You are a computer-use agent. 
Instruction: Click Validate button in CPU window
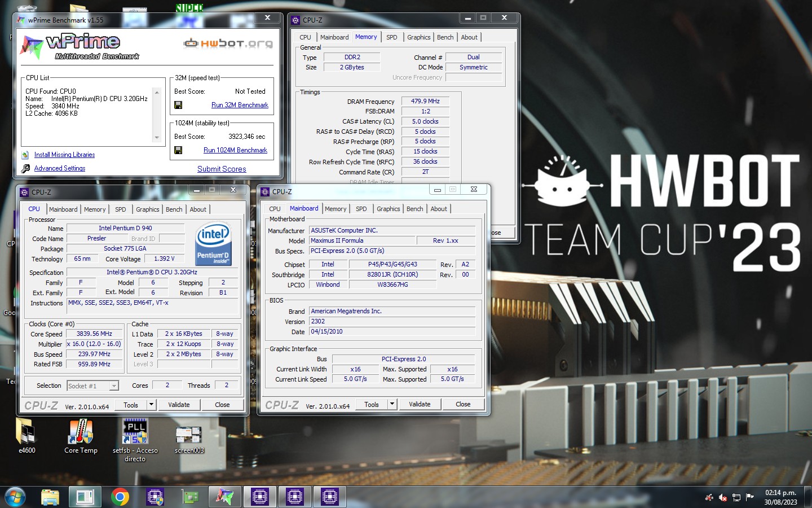tap(179, 405)
